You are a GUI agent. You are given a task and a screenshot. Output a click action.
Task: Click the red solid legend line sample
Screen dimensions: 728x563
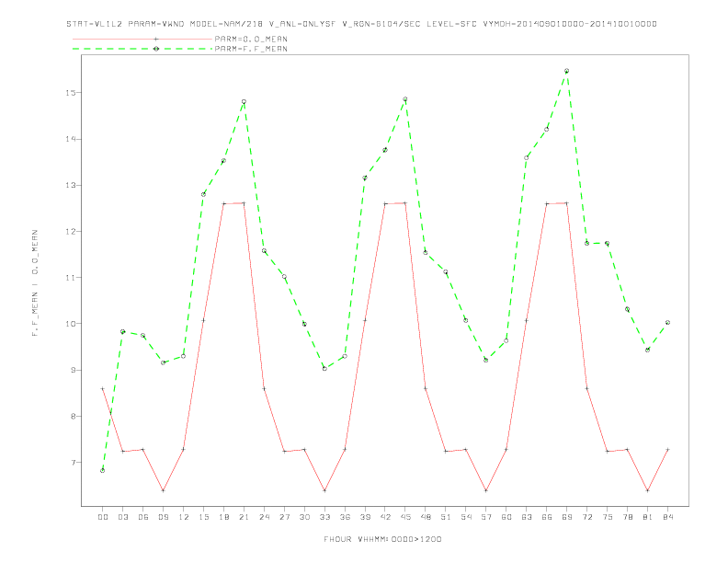coord(142,39)
